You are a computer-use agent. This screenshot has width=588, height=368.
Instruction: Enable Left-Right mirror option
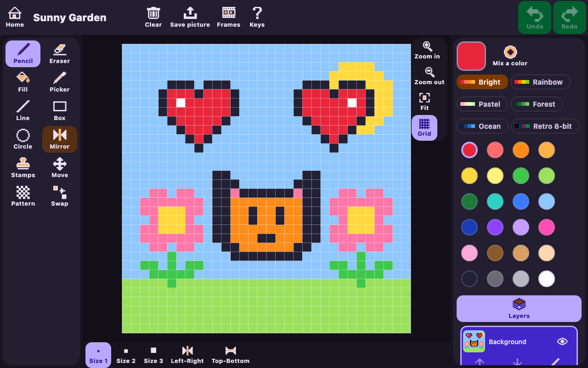(187, 355)
